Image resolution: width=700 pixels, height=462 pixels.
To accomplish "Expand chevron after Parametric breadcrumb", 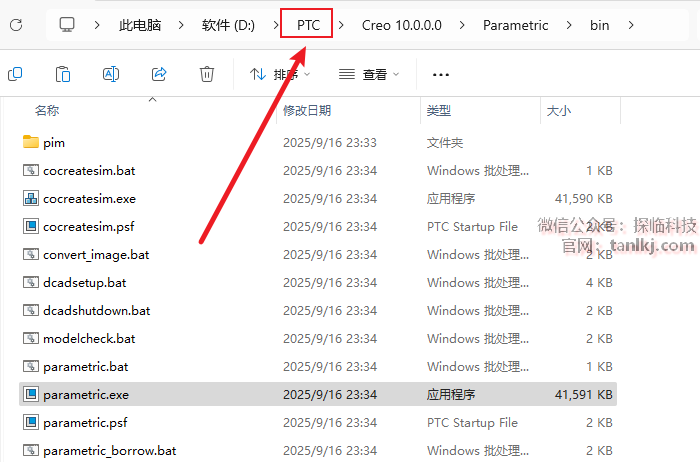I will tap(569, 25).
